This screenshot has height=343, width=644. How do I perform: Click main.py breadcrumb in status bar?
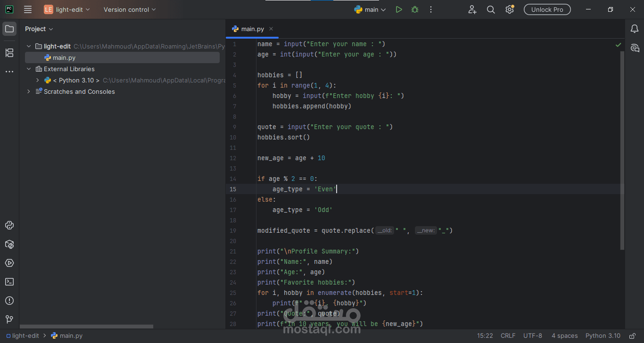click(66, 336)
